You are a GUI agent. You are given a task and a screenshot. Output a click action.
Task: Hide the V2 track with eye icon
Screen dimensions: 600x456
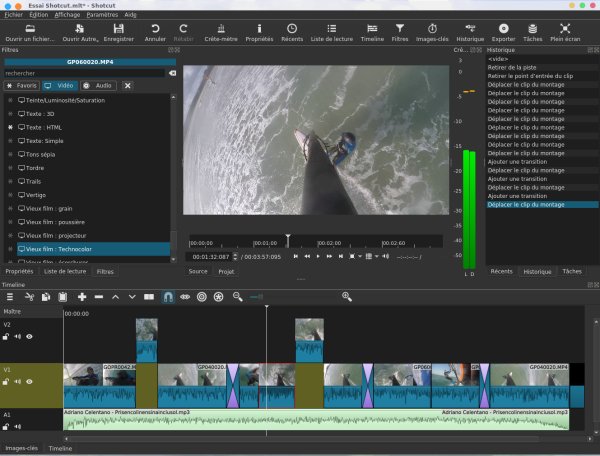(x=30, y=337)
